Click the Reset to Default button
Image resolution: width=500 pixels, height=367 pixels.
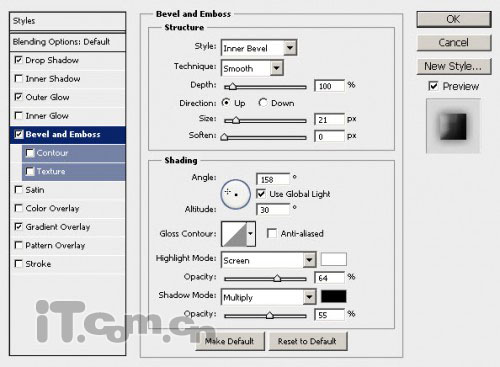point(308,341)
